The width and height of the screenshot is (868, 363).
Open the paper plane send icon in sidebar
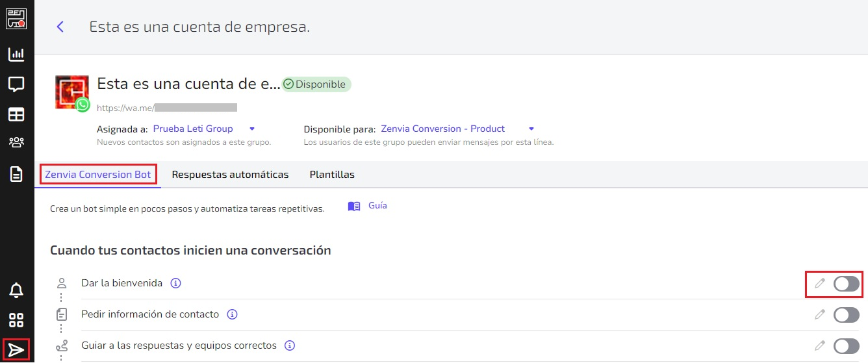point(16,351)
